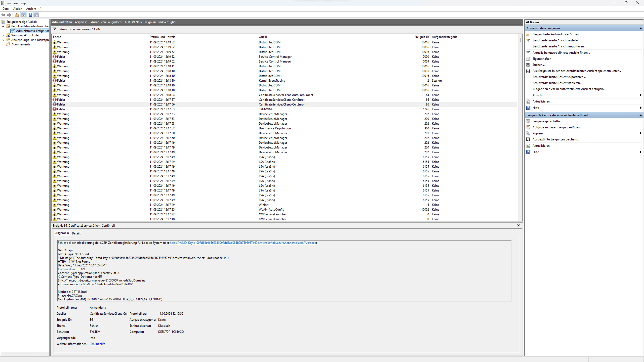Image resolution: width=644 pixels, height=362 pixels.
Task: Sort by the Ebene column header
Action: click(x=99, y=37)
